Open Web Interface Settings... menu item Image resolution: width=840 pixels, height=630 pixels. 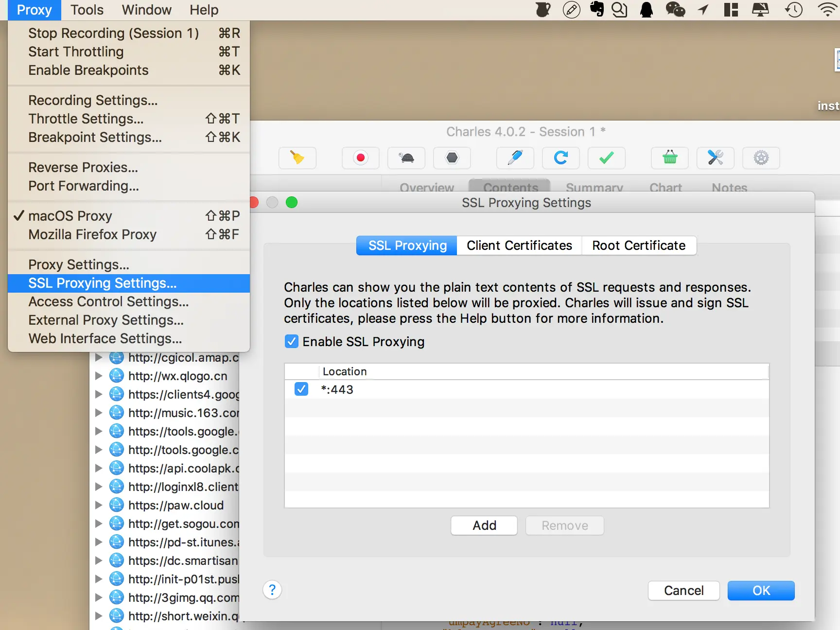pos(129,338)
